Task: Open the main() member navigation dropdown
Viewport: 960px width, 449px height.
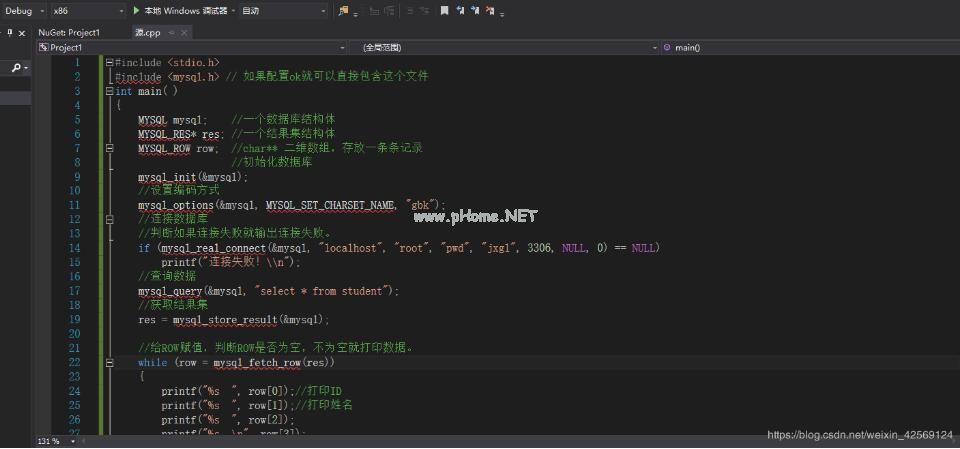Action: tap(951, 47)
